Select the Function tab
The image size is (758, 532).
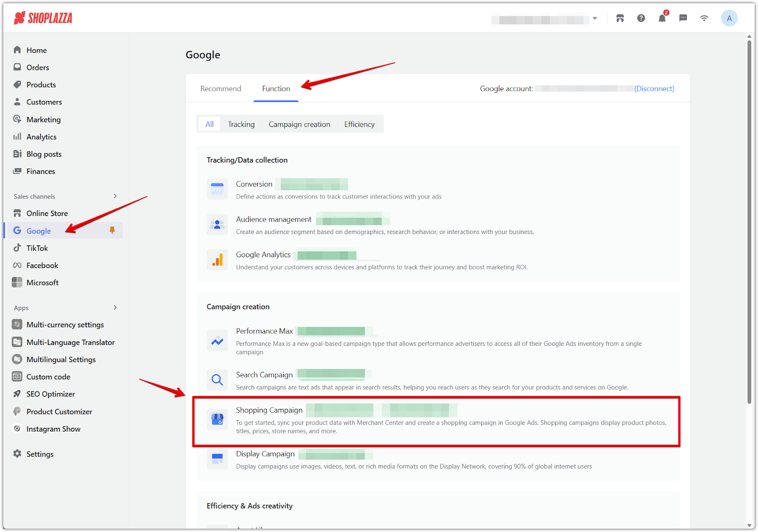276,89
